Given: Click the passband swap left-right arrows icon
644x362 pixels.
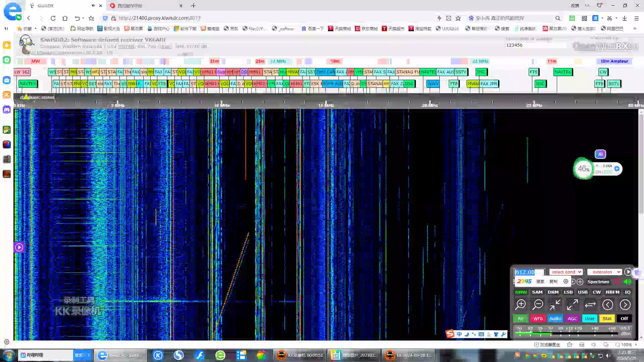Looking at the screenshot, I should click(x=590, y=304).
